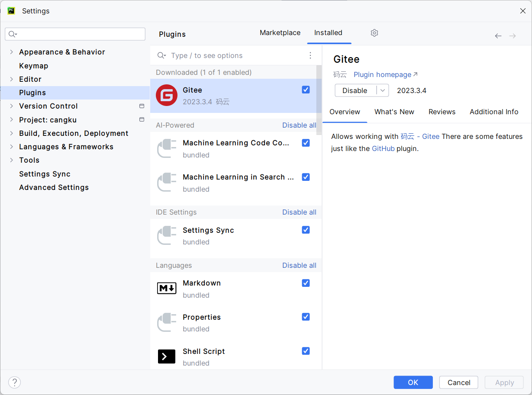Toggle the Markdown plugin checkbox
The image size is (532, 395).
click(x=306, y=283)
